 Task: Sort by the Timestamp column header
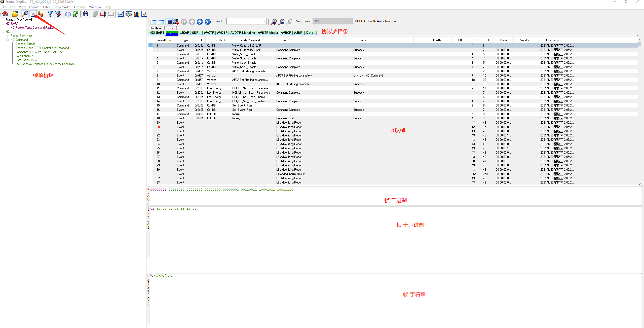click(x=552, y=40)
